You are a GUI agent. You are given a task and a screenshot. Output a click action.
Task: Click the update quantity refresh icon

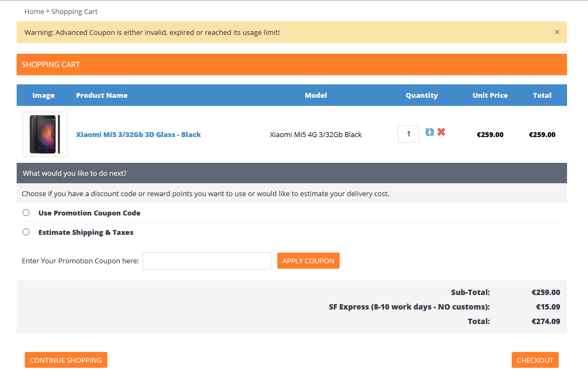pyautogui.click(x=429, y=132)
